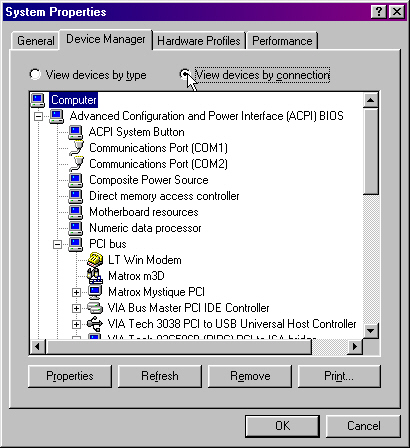This screenshot has height=448, width=410.
Task: Select the LT Win Modem telephone icon
Action: (95, 260)
